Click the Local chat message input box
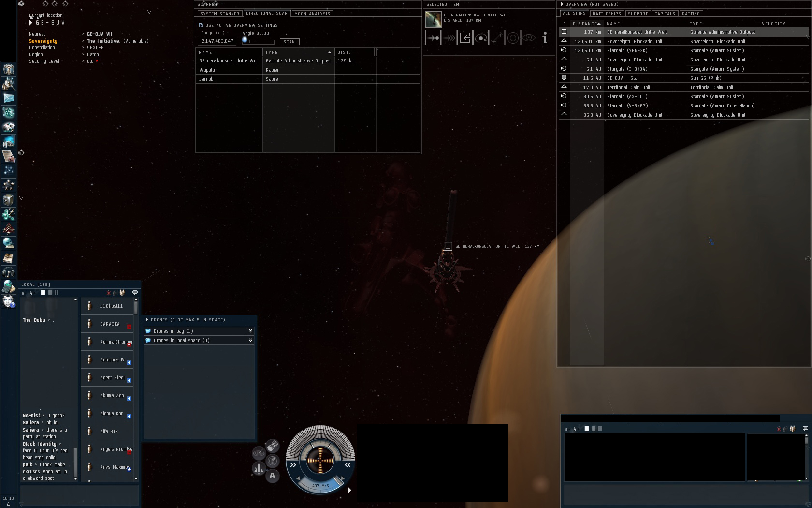The height and width of the screenshot is (508, 812). (80, 495)
